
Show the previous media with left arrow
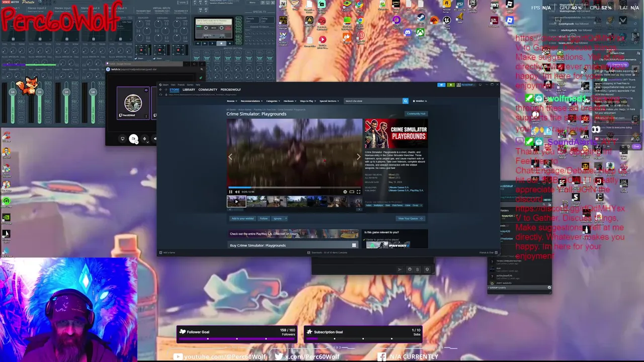tap(230, 157)
